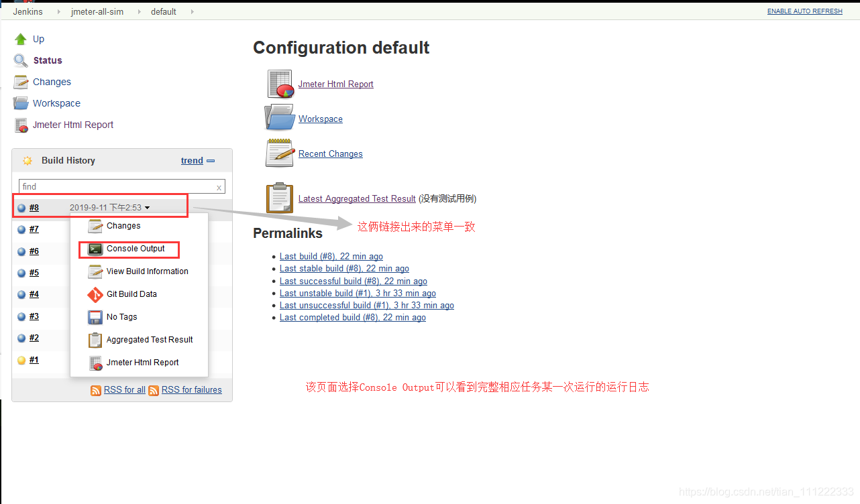The image size is (860, 504).
Task: Click the blue status ball for build #6
Action: (x=21, y=251)
